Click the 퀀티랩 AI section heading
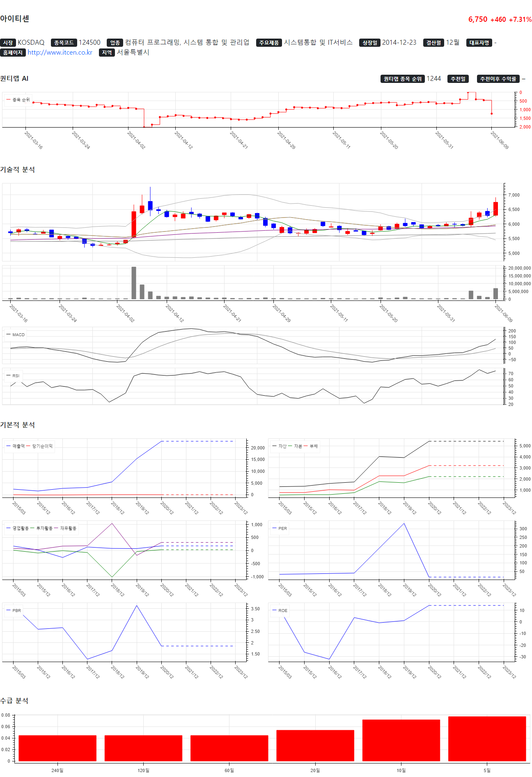The image size is (532, 777). [x=14, y=79]
